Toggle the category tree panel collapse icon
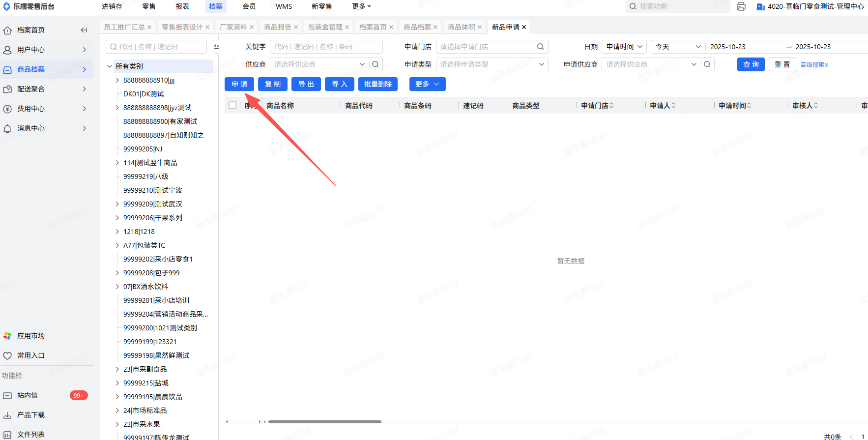 (216, 47)
